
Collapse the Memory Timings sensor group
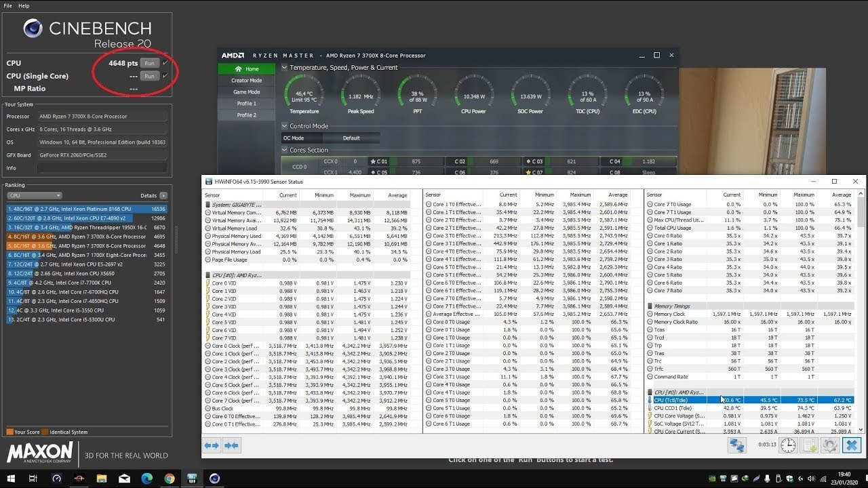click(650, 306)
